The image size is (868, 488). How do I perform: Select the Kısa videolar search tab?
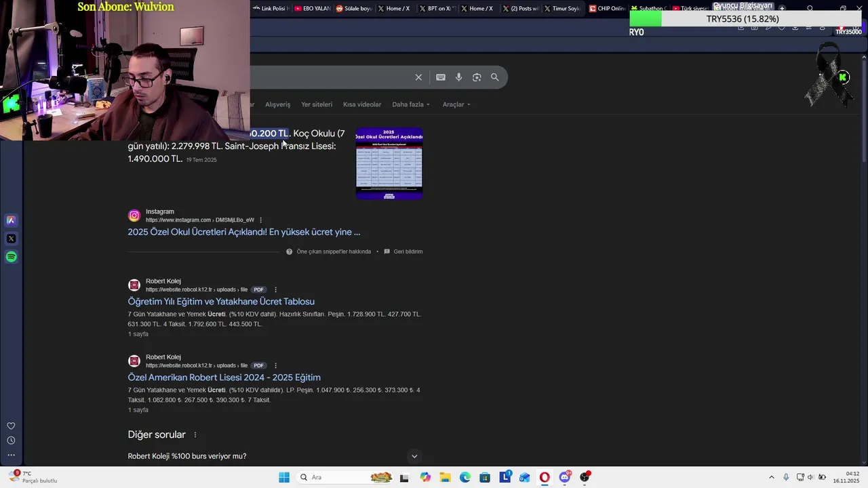(x=362, y=104)
